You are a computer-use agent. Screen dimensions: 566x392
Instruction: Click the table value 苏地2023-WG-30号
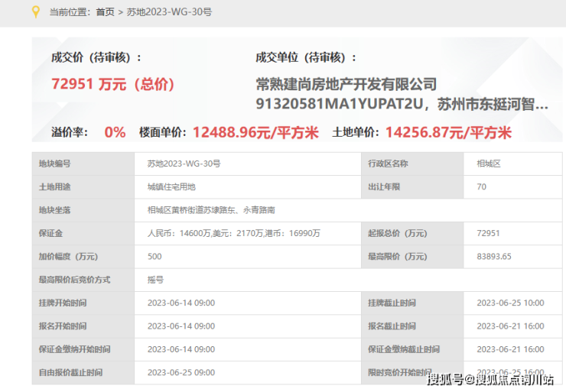tap(184, 164)
